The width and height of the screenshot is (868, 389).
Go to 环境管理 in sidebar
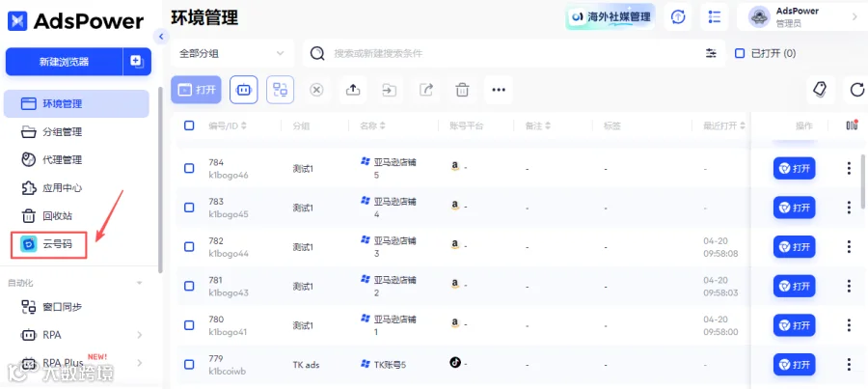click(x=76, y=103)
